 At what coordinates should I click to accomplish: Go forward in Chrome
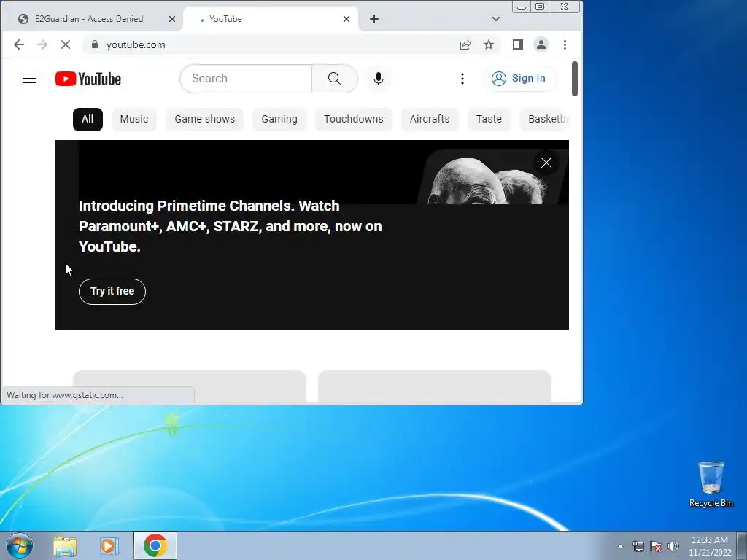point(42,44)
